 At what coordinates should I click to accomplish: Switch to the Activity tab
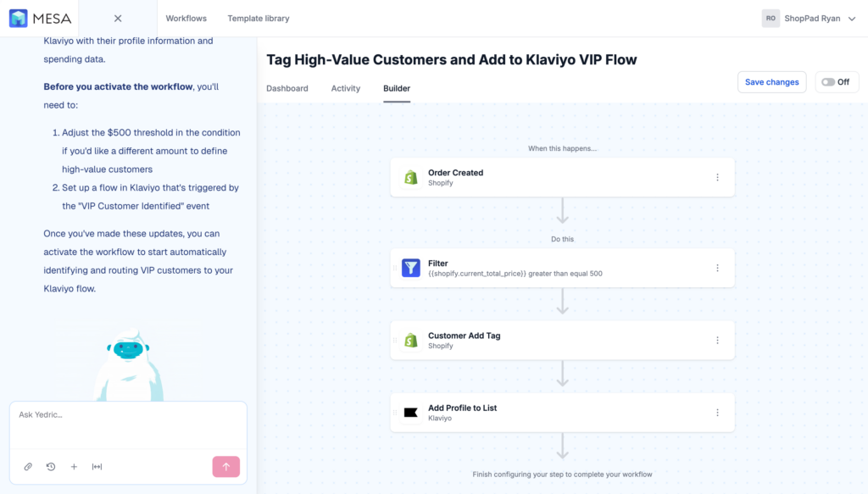click(x=346, y=88)
